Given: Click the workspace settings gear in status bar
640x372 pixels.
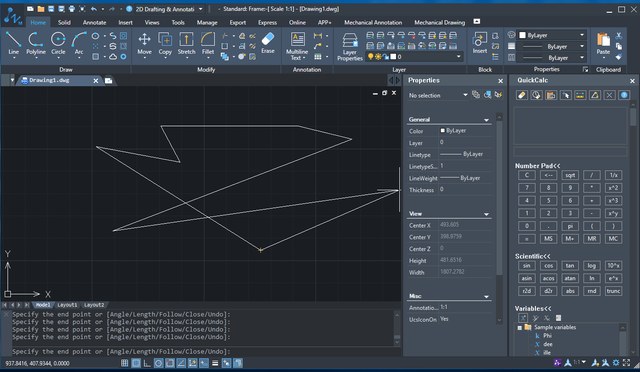Looking at the screenshot, I should point(616,363).
